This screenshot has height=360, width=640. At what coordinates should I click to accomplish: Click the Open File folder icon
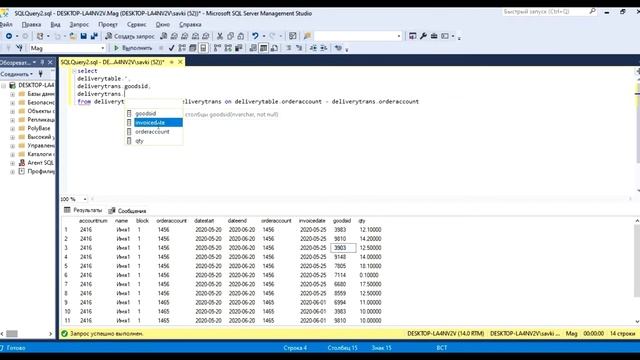pyautogui.click(x=73, y=36)
